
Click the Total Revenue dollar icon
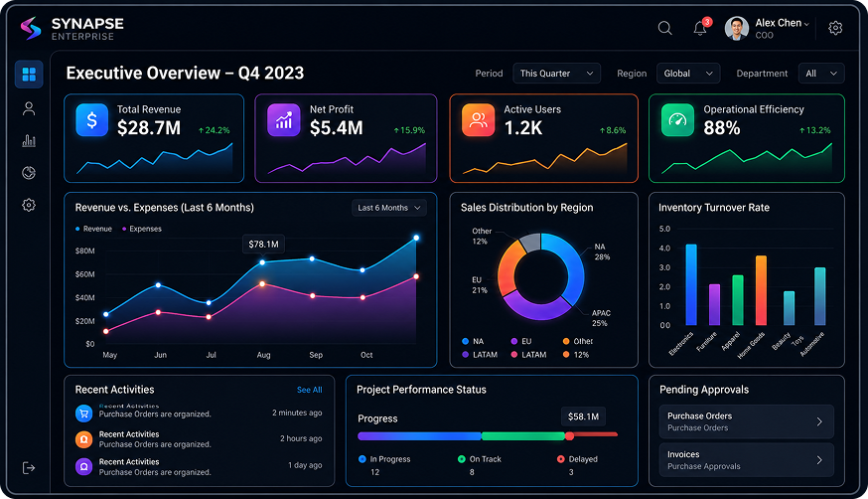[92, 120]
